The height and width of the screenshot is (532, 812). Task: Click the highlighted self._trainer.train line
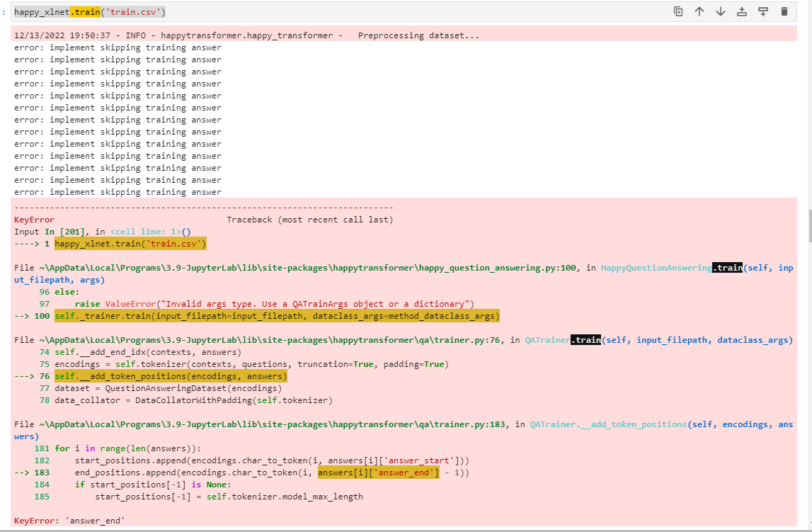(x=275, y=315)
